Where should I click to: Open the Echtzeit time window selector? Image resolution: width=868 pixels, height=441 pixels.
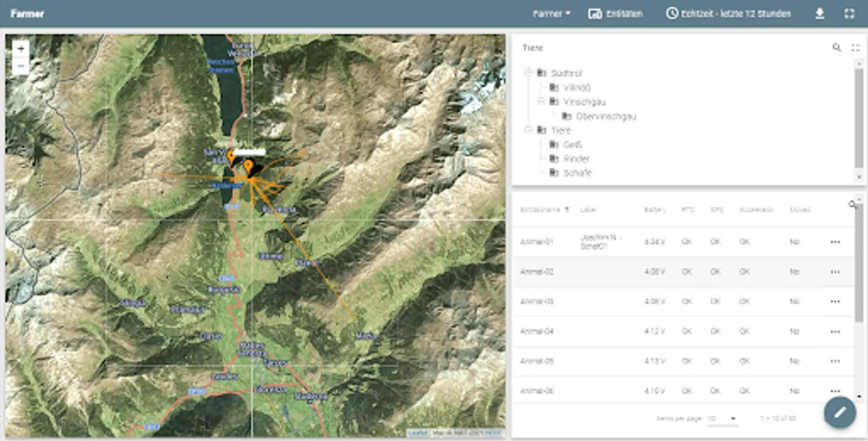[728, 14]
